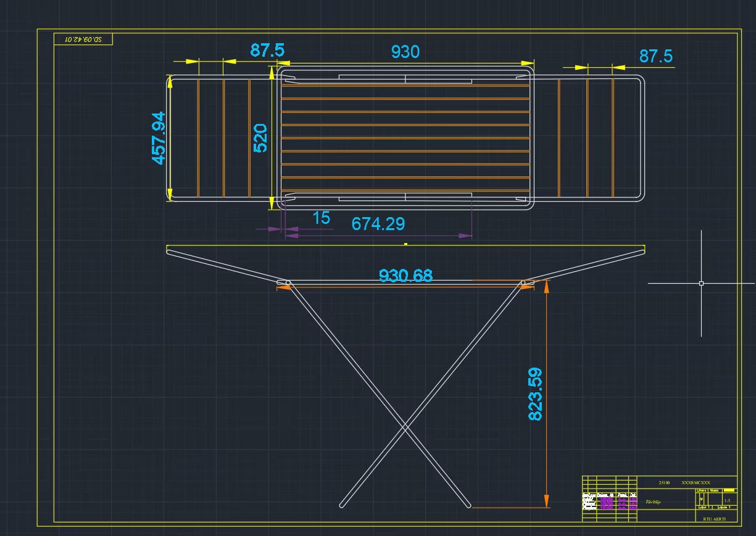The height and width of the screenshot is (536, 756).
Task: Select the 930 horizontal dimension text
Action: click(405, 52)
